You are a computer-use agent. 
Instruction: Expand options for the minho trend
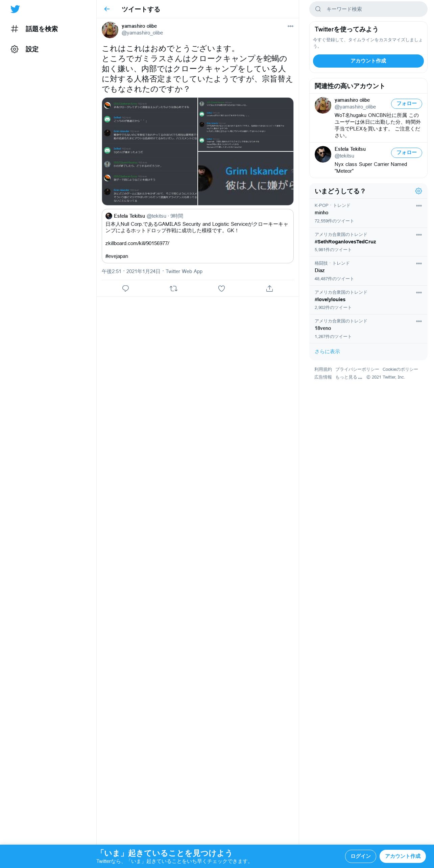click(x=419, y=206)
